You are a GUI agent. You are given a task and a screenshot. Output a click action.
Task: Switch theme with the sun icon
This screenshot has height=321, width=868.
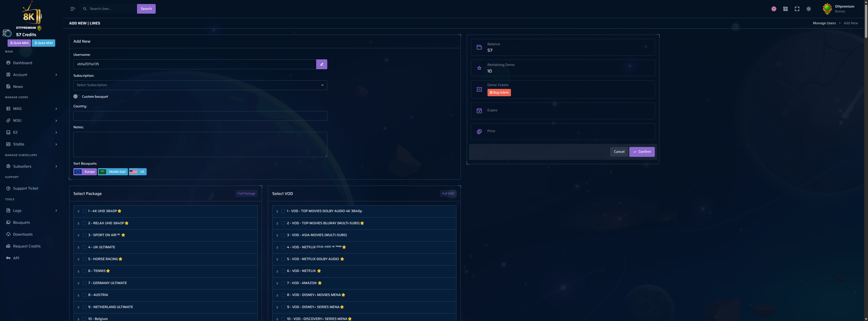[808, 9]
